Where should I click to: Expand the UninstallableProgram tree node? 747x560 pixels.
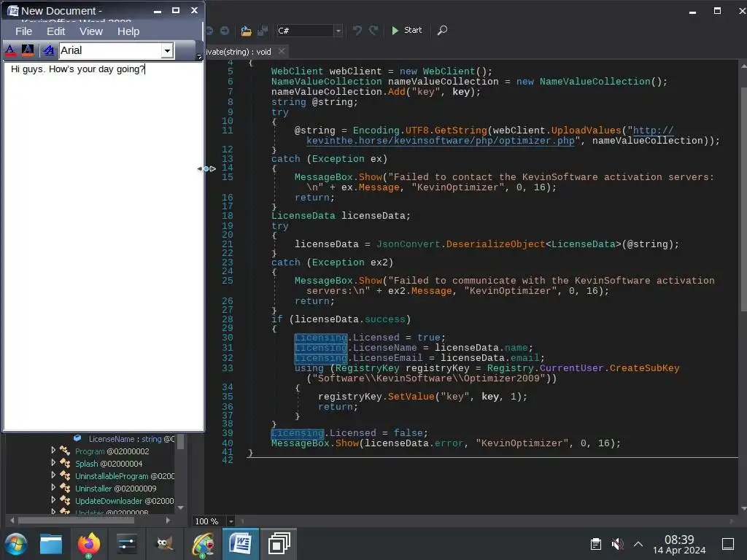[53, 474]
